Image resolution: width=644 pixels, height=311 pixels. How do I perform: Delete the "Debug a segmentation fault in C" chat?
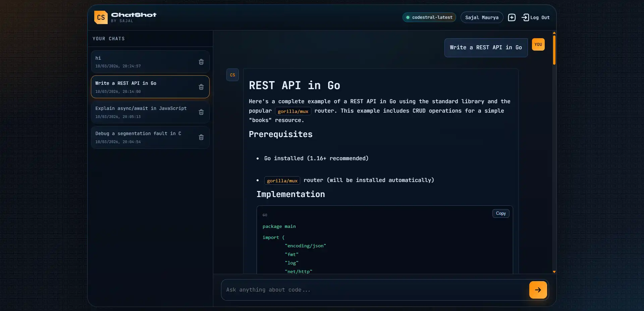point(201,137)
